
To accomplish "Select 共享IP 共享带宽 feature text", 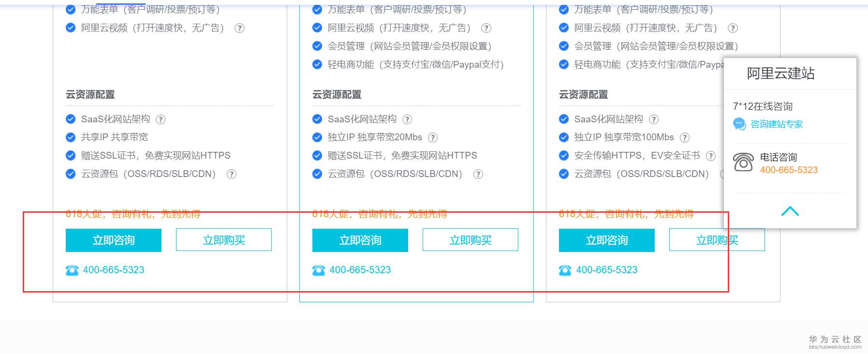I will coord(115,137).
